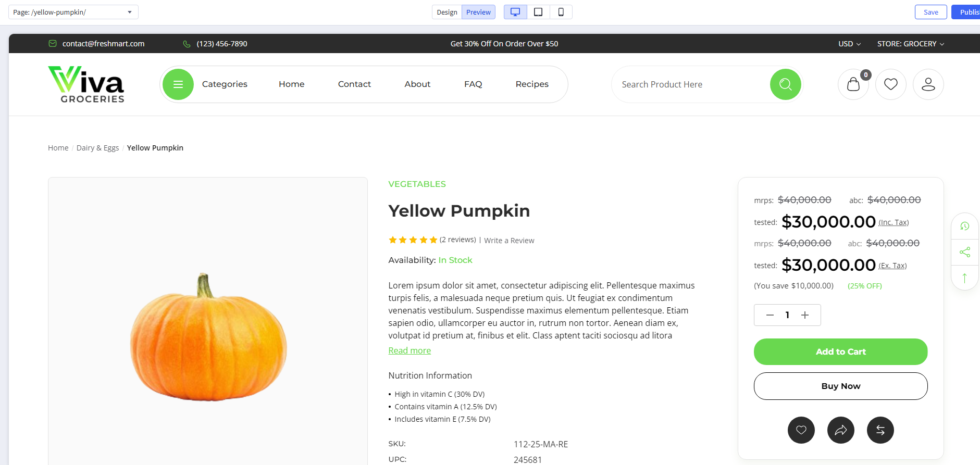Open the shopping bag cart icon
This screenshot has width=980, height=465.
[853, 84]
